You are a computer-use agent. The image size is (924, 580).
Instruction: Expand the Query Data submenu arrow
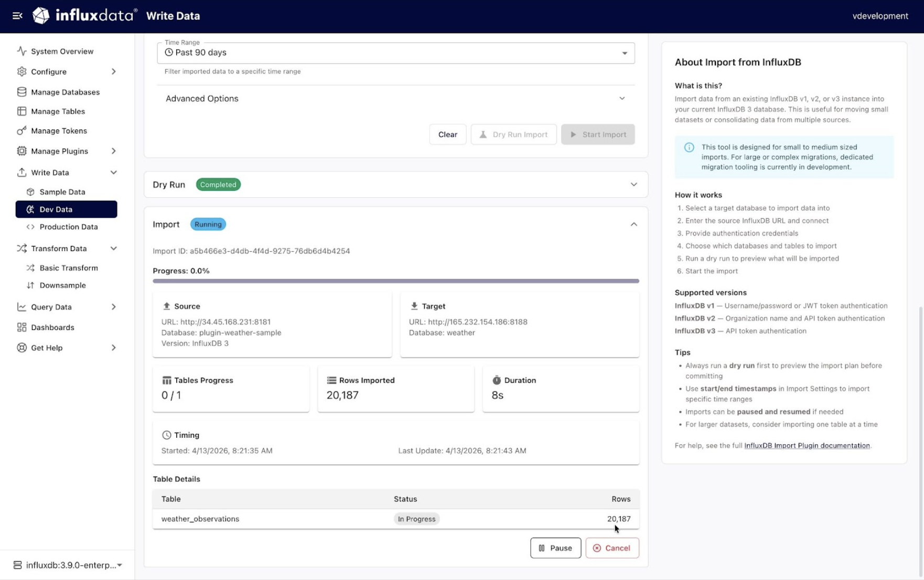click(x=114, y=307)
